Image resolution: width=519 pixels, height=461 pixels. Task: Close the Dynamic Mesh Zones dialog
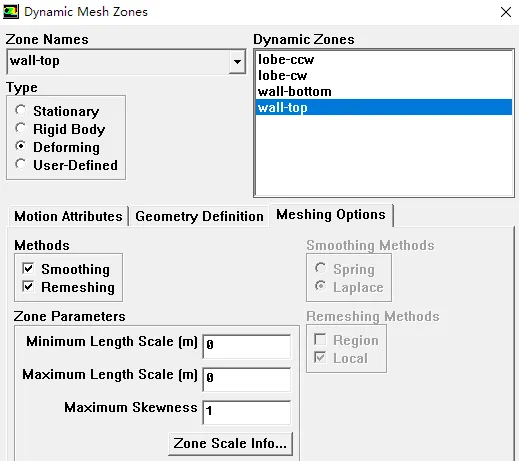coord(506,12)
